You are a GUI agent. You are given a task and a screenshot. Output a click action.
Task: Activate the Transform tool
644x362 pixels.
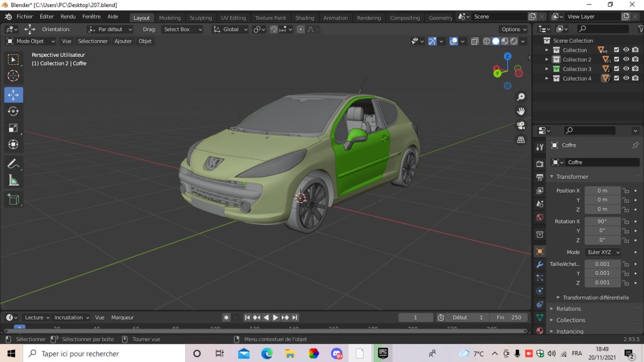14,144
